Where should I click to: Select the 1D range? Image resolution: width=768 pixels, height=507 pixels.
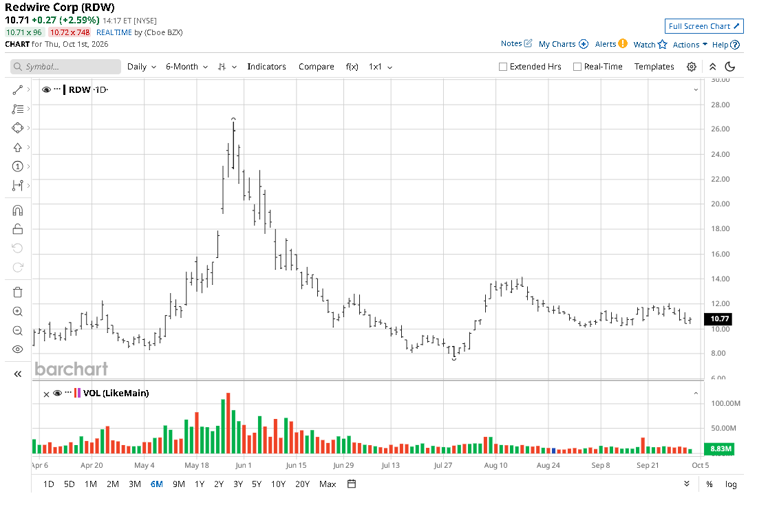(x=48, y=484)
